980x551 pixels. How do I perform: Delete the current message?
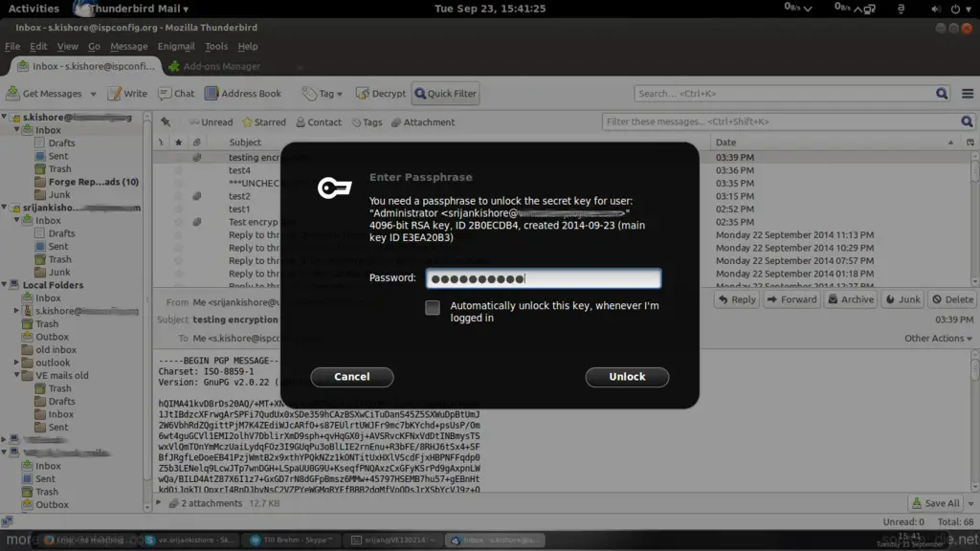(x=952, y=299)
